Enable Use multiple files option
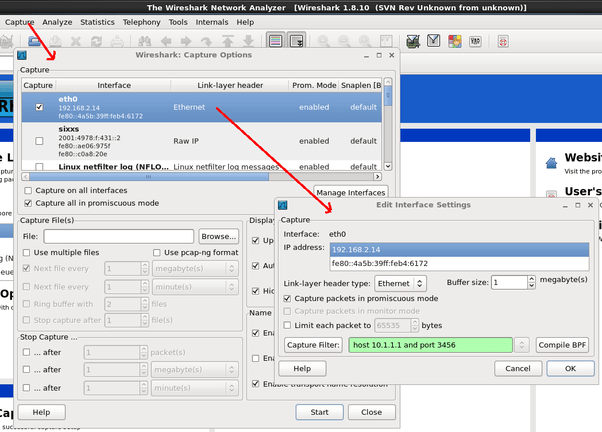 pyautogui.click(x=26, y=253)
